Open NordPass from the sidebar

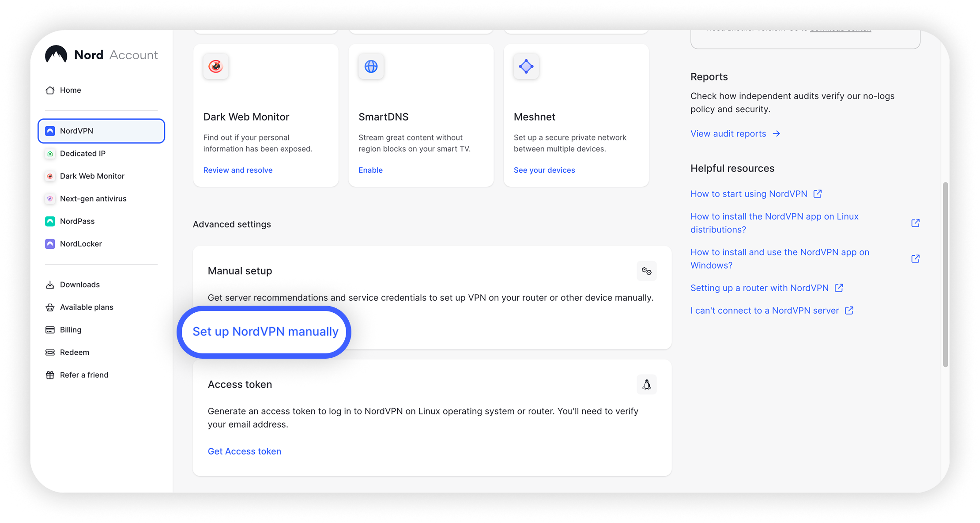(x=70, y=221)
